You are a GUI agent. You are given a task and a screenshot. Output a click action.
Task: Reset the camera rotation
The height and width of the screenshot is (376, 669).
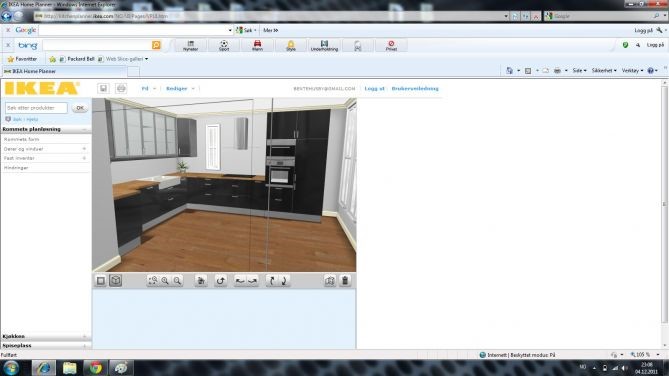(x=221, y=281)
